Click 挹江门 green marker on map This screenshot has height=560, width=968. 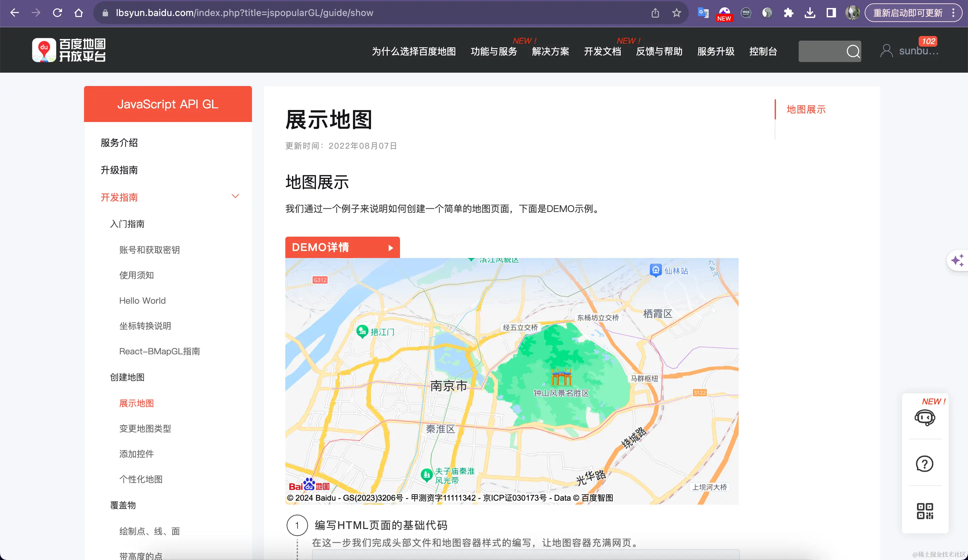click(362, 331)
